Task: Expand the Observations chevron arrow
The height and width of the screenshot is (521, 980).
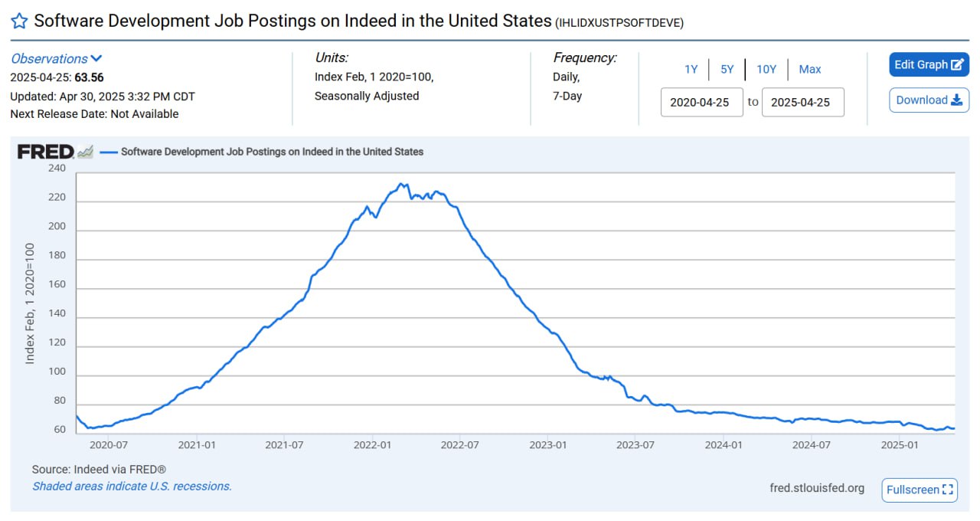Action: 96,59
